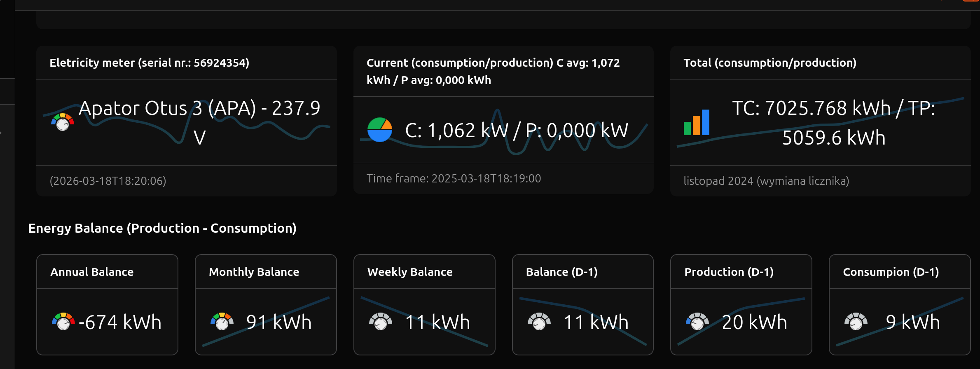Viewport: 980px width, 369px height.
Task: Click the gauge icon beside Apator Otus voltage
Action: tap(63, 122)
